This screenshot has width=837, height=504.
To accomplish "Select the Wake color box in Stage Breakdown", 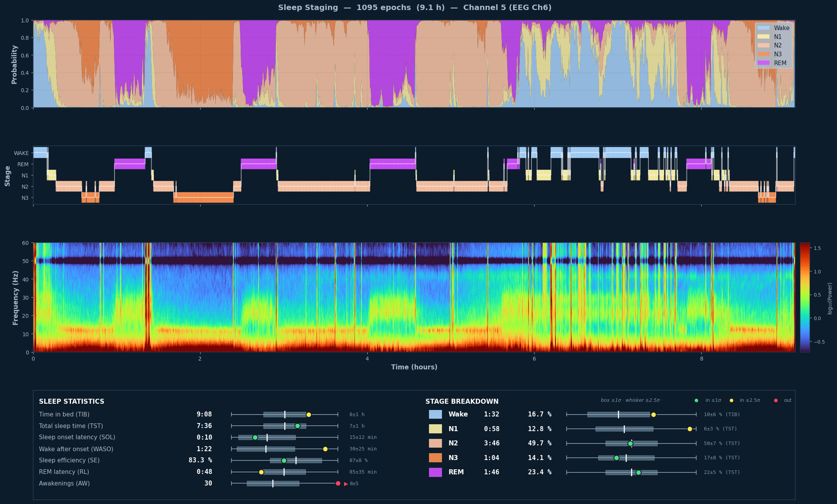I will click(435, 415).
